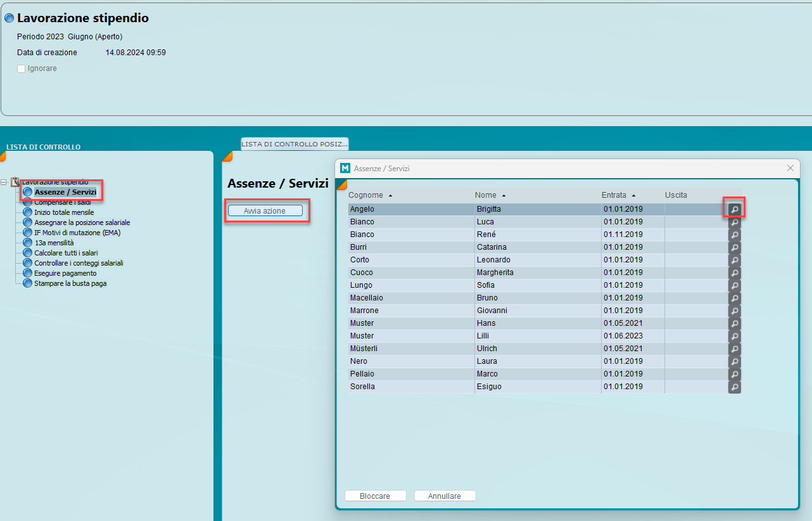
Task: Collapse the Lavorazione stipendio tree node
Action: [x=4, y=182]
